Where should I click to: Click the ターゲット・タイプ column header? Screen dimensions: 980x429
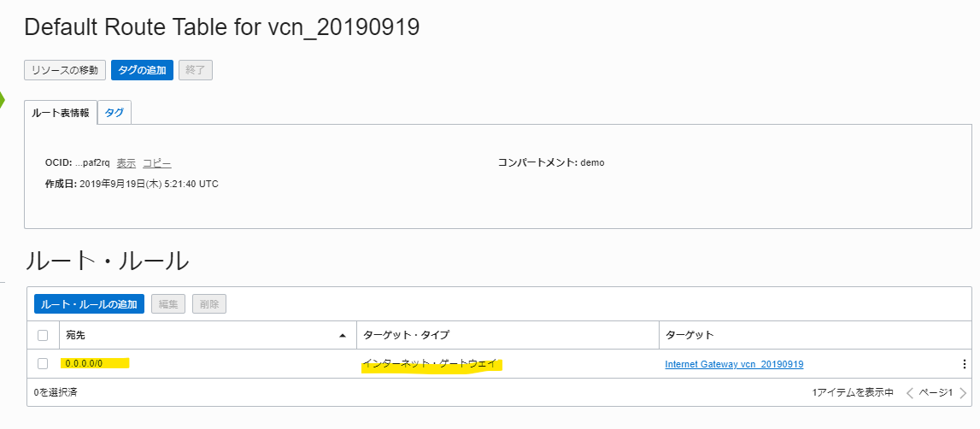(406, 335)
